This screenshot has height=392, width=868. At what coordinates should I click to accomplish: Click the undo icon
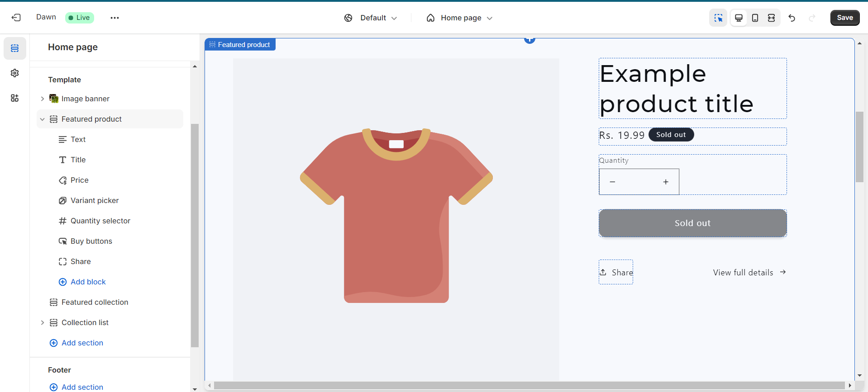(792, 18)
